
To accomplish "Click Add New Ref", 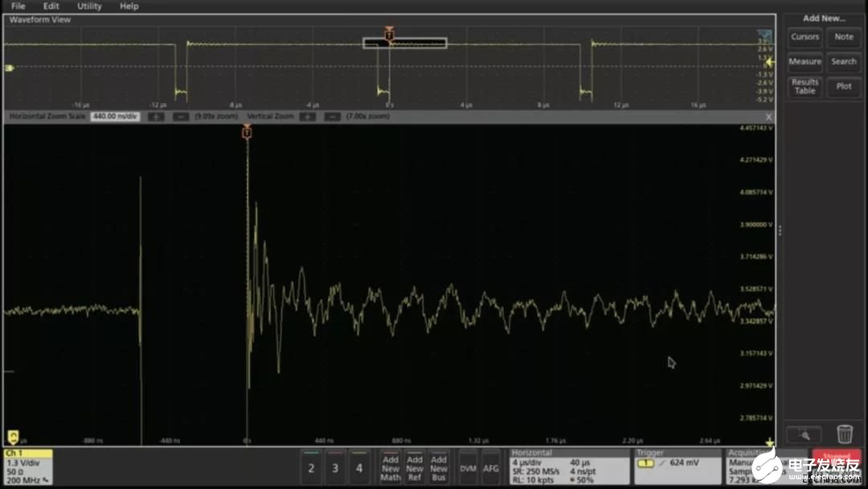I will tap(415, 468).
